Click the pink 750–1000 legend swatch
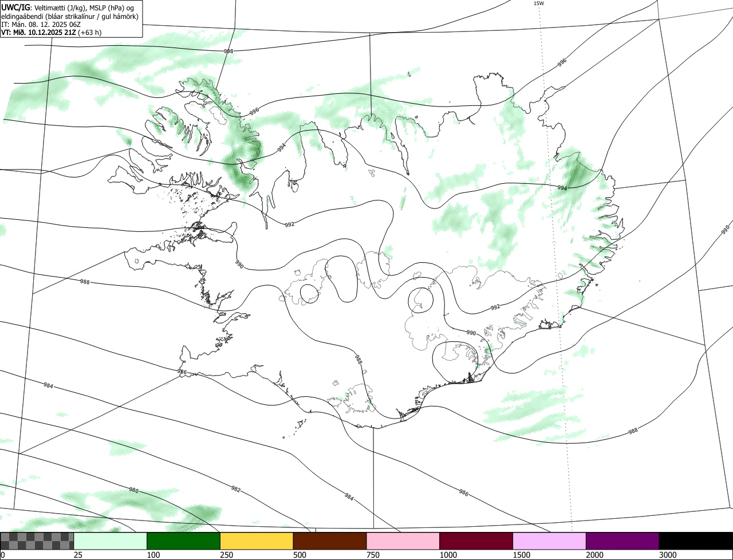733x560 pixels. pyautogui.click(x=403, y=541)
